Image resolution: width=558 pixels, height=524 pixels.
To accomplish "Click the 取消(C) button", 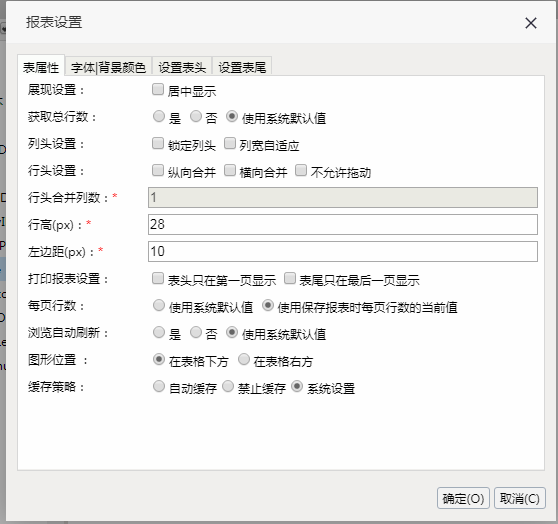I will pyautogui.click(x=520, y=498).
